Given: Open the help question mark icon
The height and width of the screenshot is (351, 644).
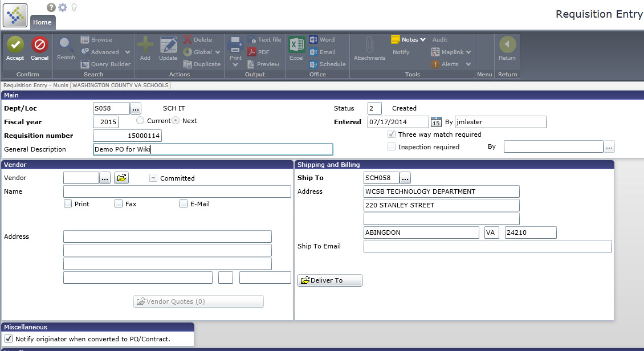Looking at the screenshot, I should point(51,7).
